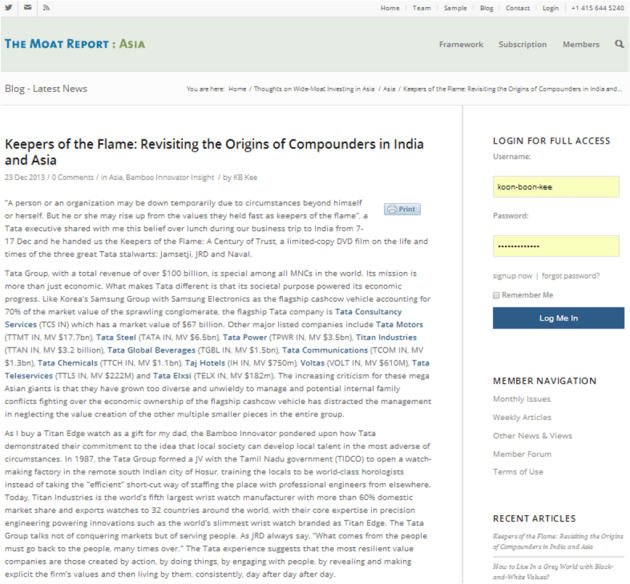Toggle the Remember Me checkbox
The image size is (630, 584).
[x=497, y=295]
